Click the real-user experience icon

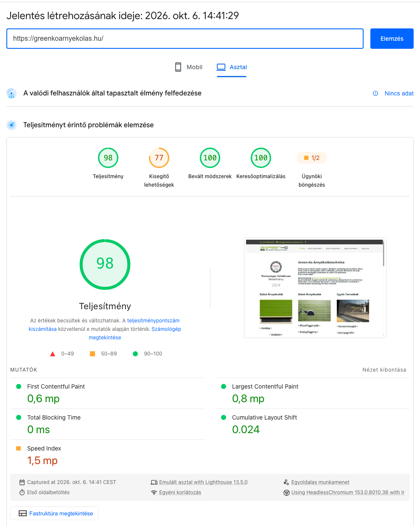click(11, 93)
